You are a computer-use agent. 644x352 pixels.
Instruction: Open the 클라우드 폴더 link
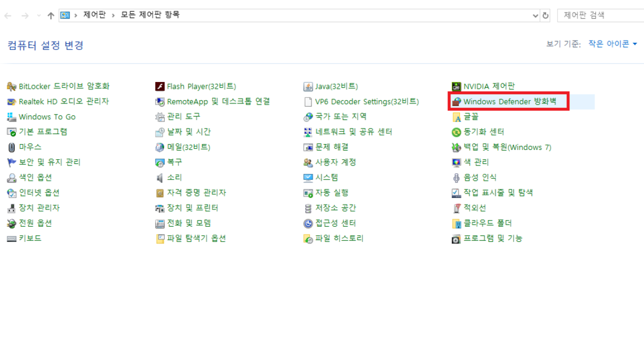click(487, 223)
